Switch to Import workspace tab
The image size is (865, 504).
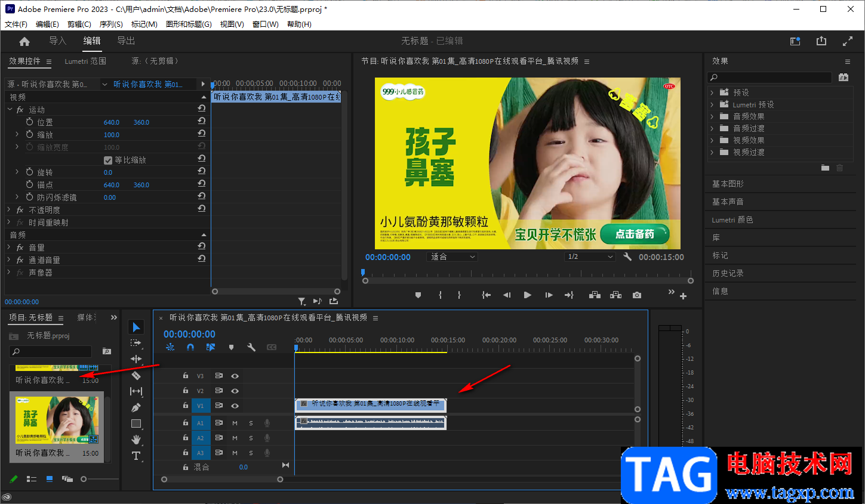[57, 41]
